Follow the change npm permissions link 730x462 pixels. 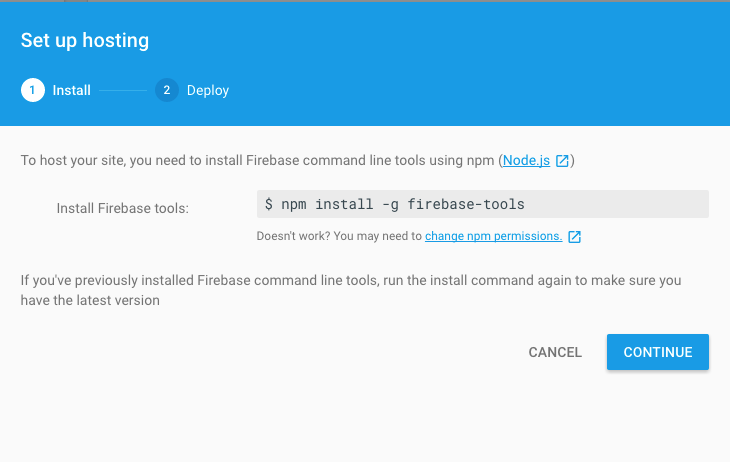pos(493,236)
